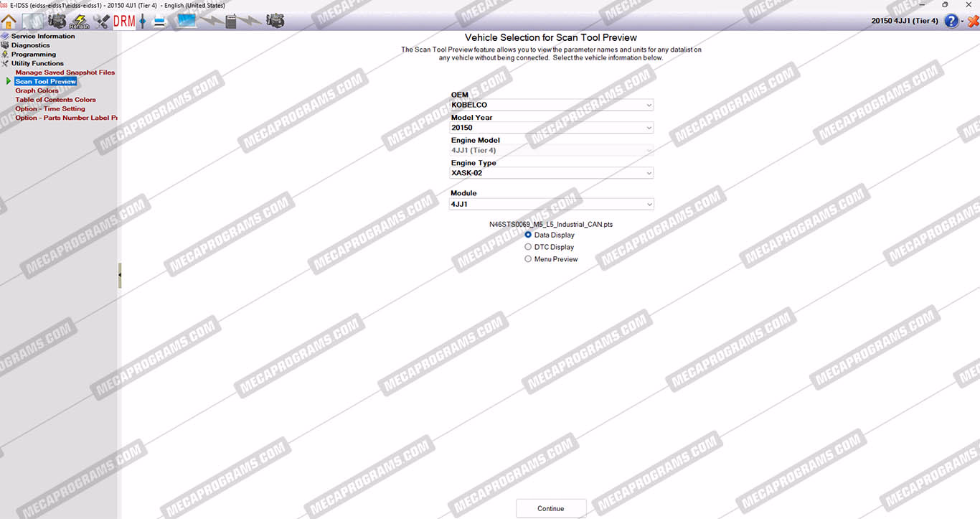Open the Model Year dropdown showing 20150

(552, 128)
